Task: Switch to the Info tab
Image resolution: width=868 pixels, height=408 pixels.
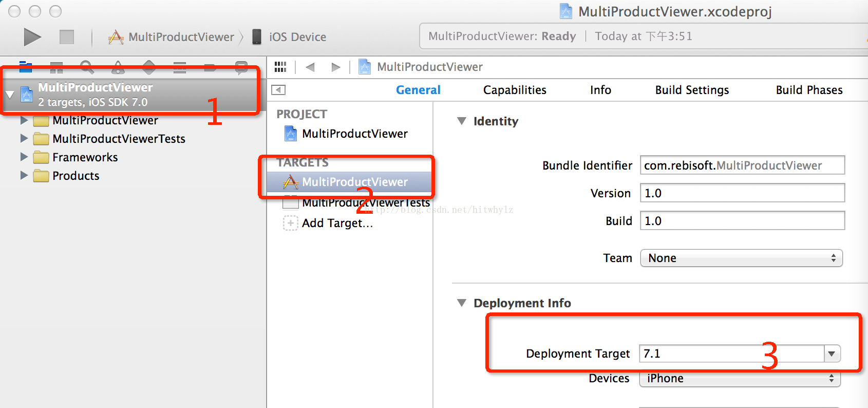Action: point(600,90)
